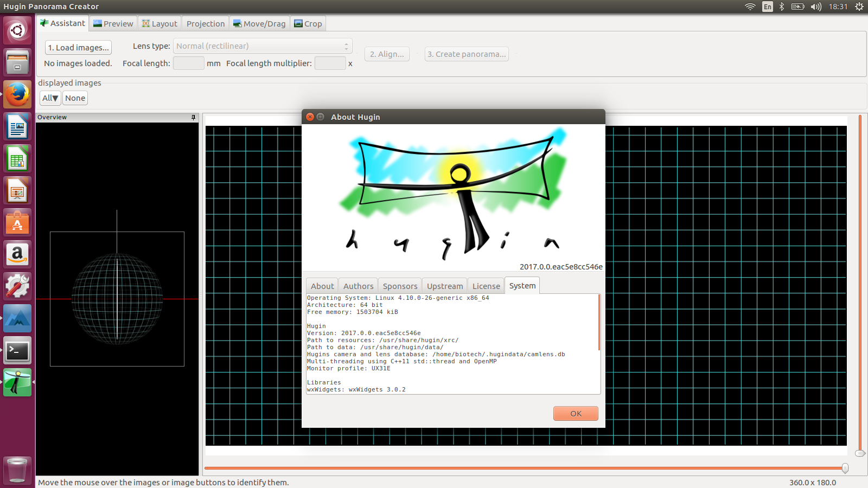Open the En keyboard layout indicator
The image size is (868, 488).
(767, 7)
